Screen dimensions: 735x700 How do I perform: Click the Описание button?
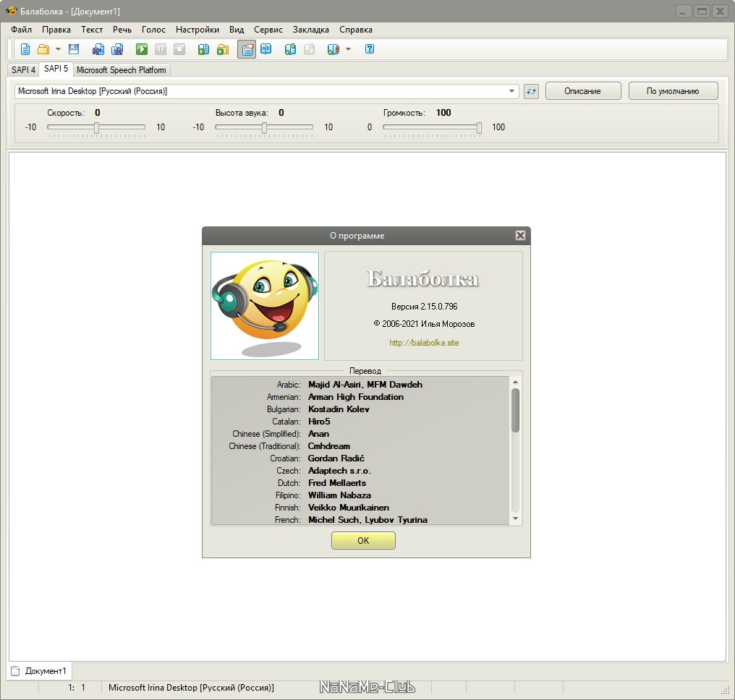[582, 91]
